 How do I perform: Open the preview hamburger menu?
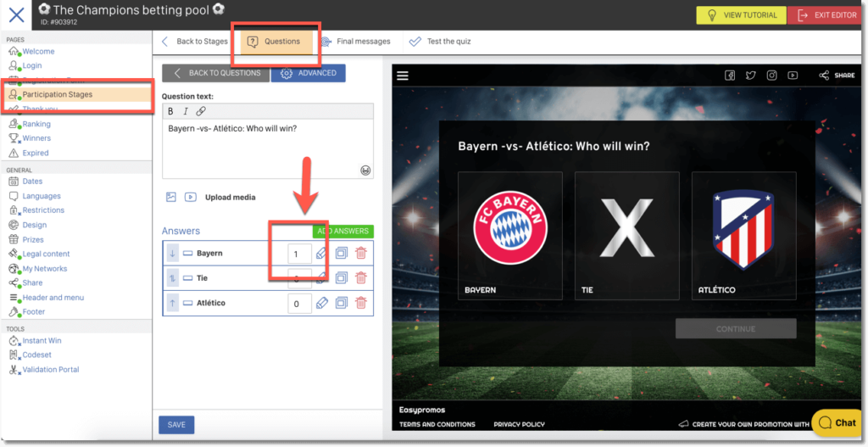pos(403,75)
